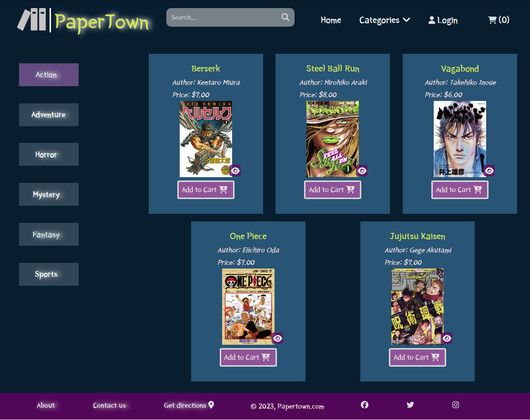The image size is (530, 420).
Task: Click the eye icon on Berserk cover
Action: (235, 170)
